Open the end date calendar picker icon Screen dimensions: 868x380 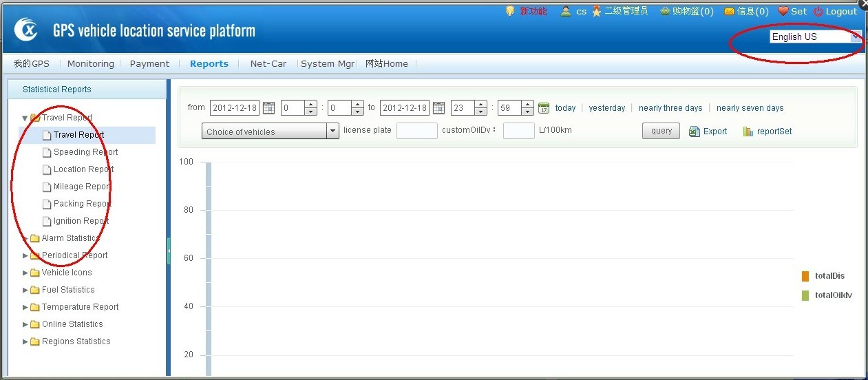pyautogui.click(x=438, y=108)
